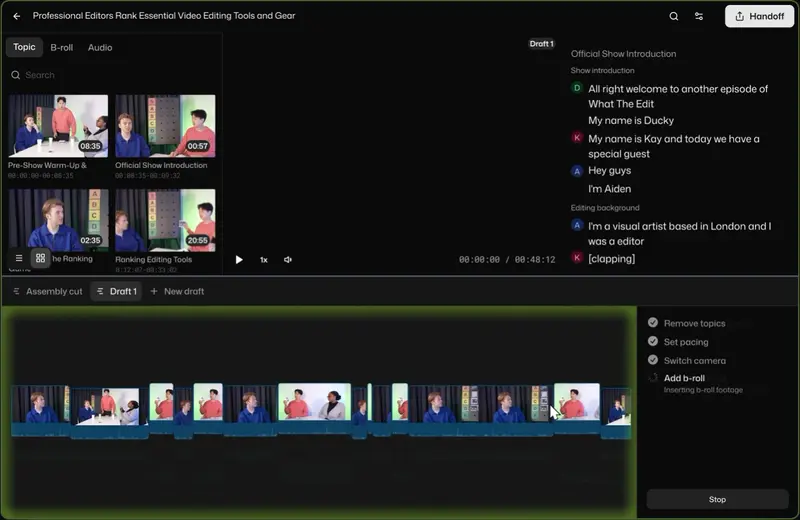800x520 pixels.
Task: Stop the processing with Stop button
Action: coord(717,500)
